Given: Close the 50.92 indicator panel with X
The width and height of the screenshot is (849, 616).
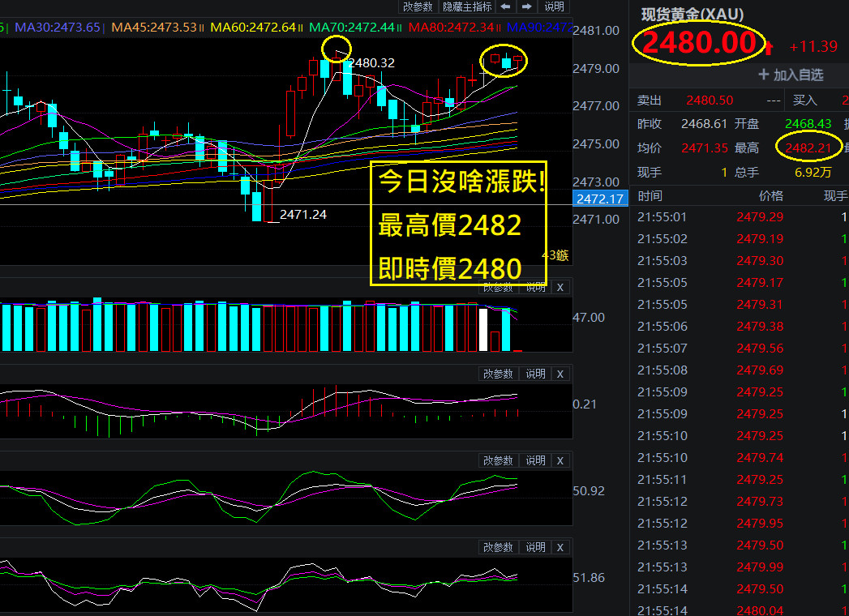Looking at the screenshot, I should click(560, 460).
